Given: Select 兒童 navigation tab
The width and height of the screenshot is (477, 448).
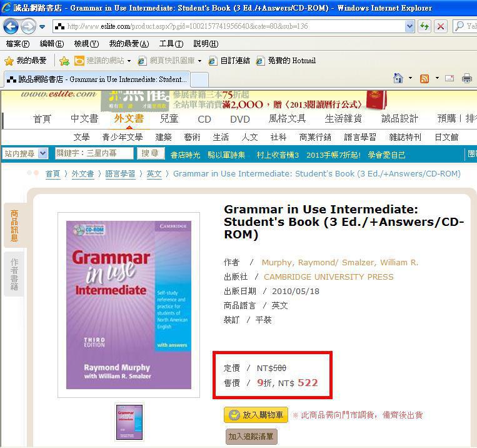Looking at the screenshot, I should [x=169, y=118].
